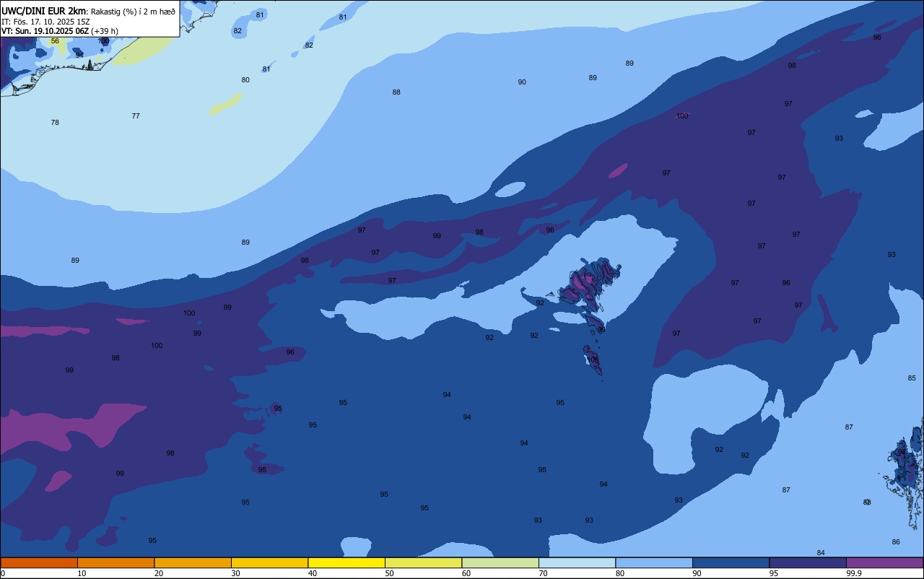The image size is (924, 579).
Task: Select the legend tick label "30"
Action: [x=235, y=573]
